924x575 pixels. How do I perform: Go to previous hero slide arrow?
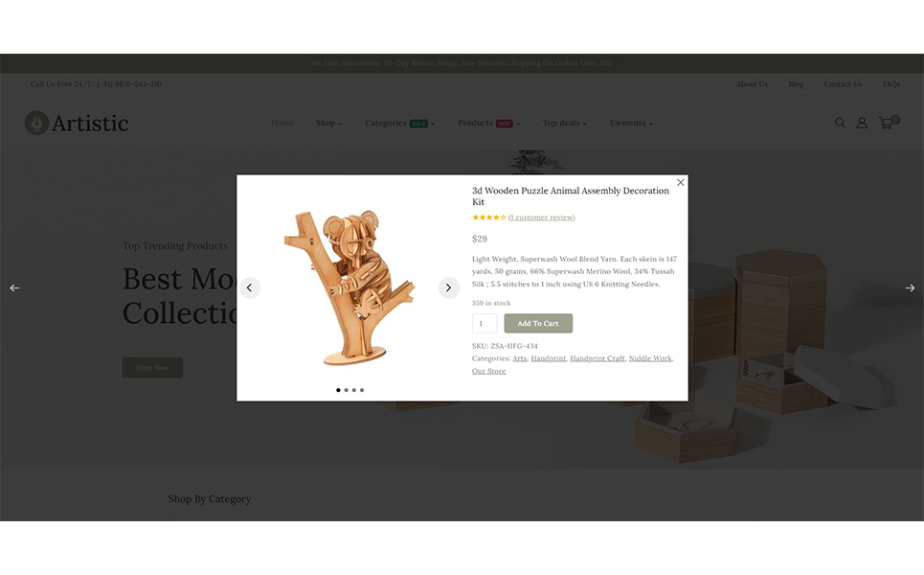tap(14, 287)
